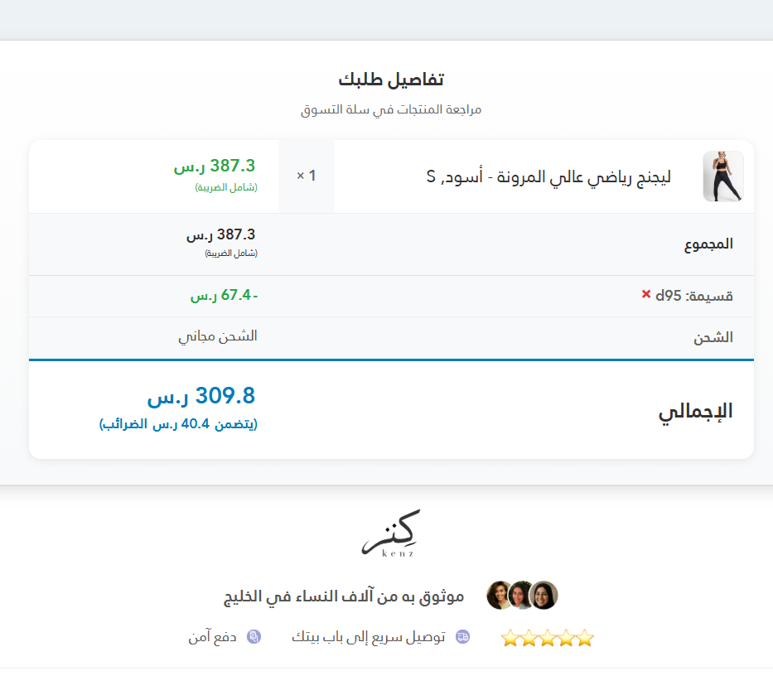Image resolution: width=773 pixels, height=700 pixels.
Task: Select the quantity indicator showing 1
Action: (x=306, y=176)
